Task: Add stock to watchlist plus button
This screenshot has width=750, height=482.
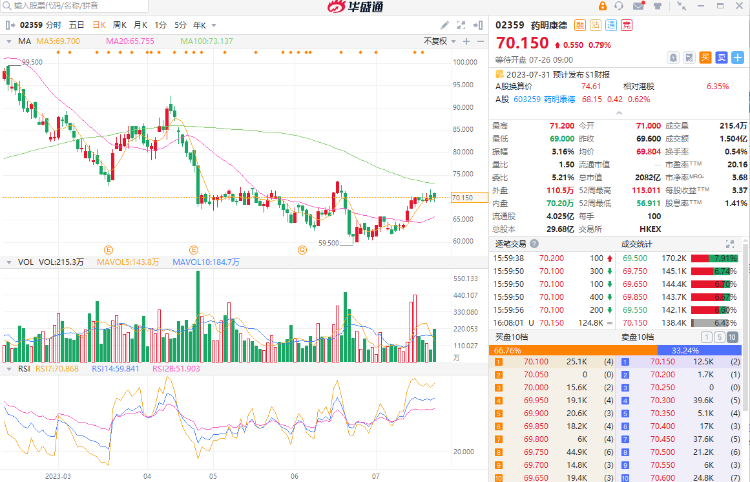Action: coord(738,58)
